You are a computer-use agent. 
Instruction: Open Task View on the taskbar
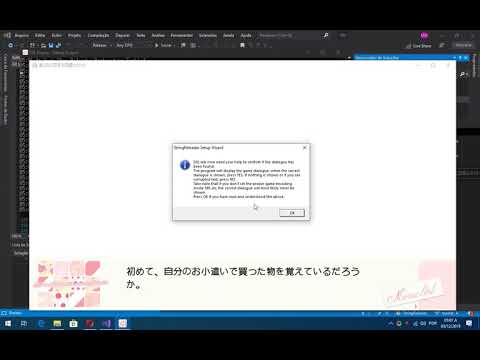pos(24,323)
